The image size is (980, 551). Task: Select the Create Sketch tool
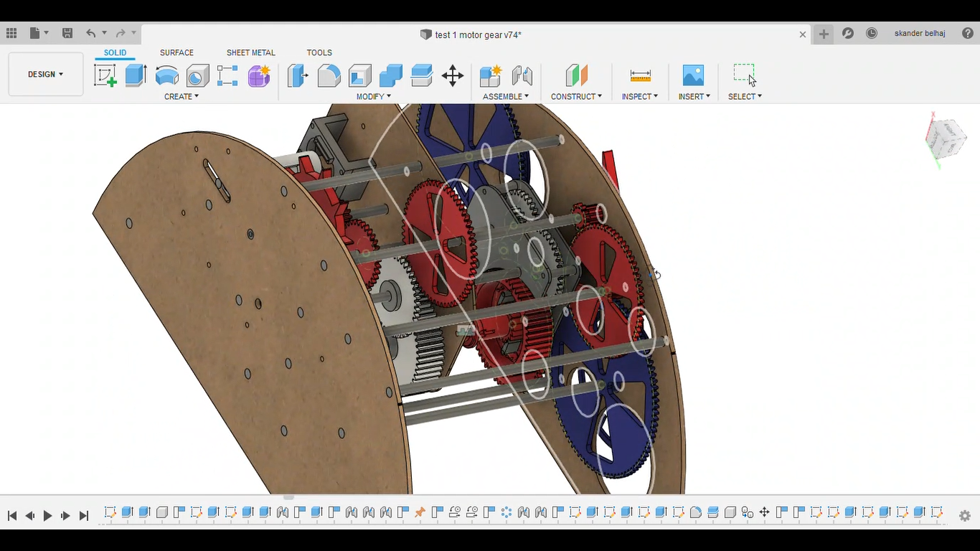click(105, 75)
